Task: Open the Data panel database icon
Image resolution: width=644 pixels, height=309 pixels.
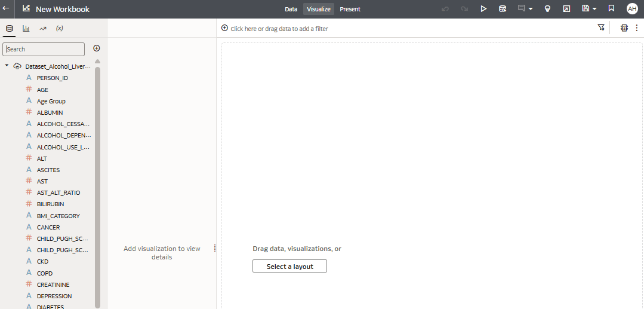Action: click(x=10, y=29)
